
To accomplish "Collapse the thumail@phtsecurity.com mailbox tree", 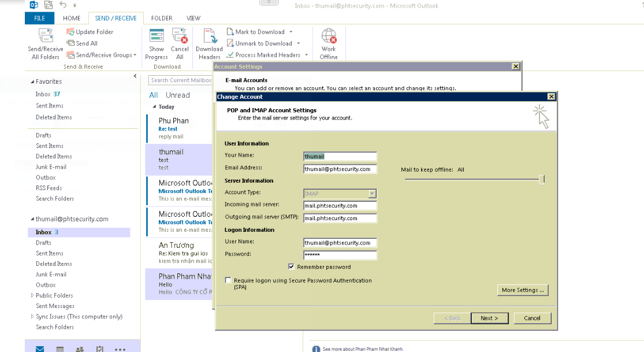I will click(x=32, y=218).
